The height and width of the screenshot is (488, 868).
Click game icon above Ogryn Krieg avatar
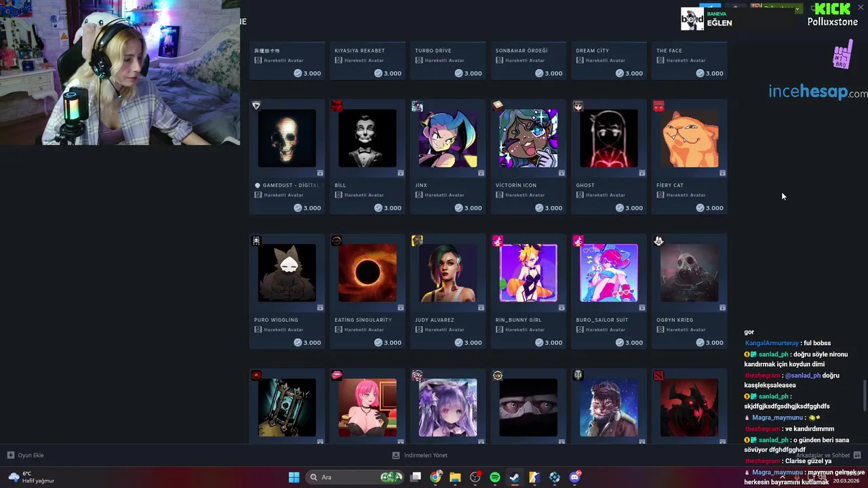point(658,241)
